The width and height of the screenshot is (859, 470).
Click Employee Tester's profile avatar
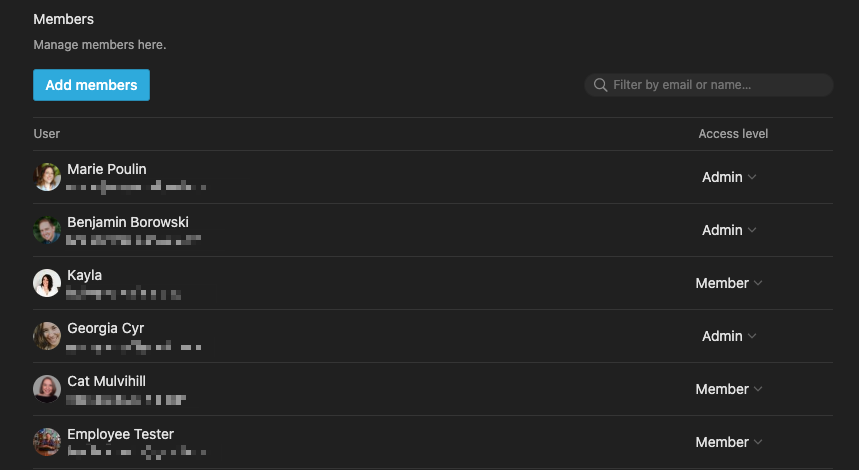(47, 442)
